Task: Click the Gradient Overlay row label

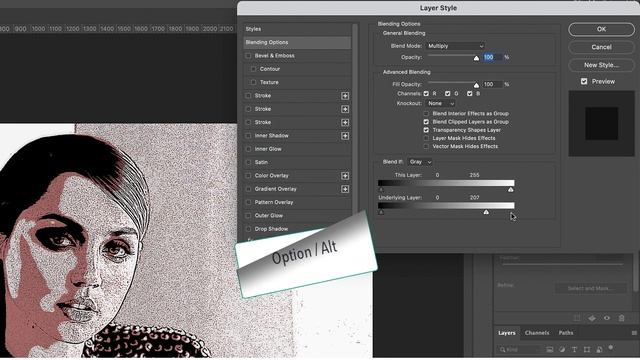Action: pyautogui.click(x=276, y=189)
